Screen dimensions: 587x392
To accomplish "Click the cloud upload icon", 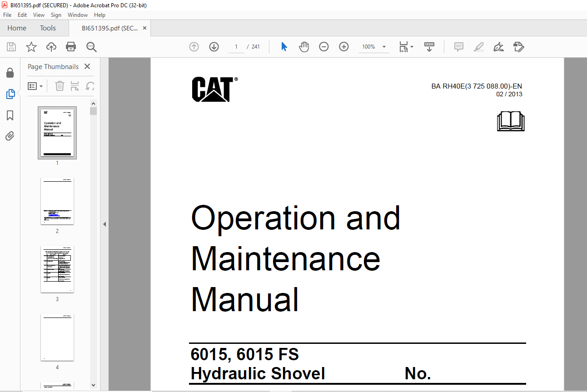I will pyautogui.click(x=51, y=47).
